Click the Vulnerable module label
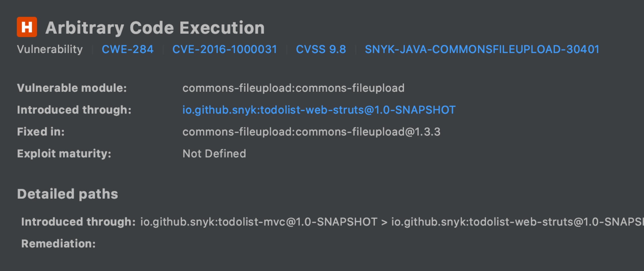 click(x=72, y=88)
